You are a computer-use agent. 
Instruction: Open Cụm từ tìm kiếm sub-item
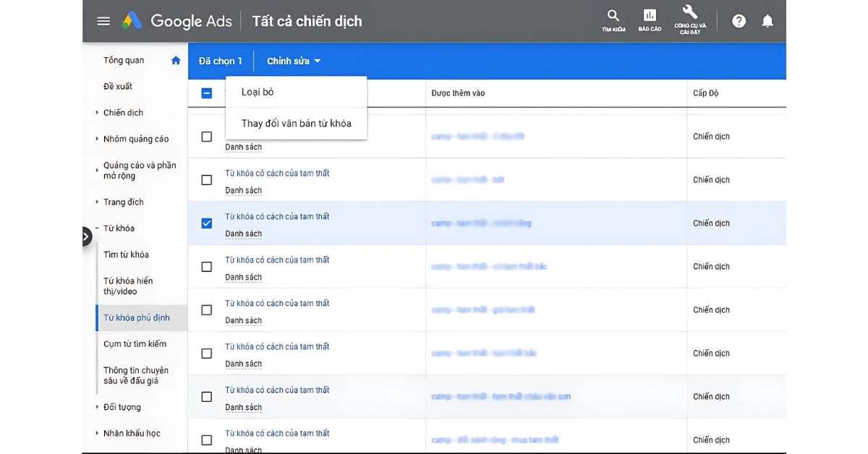pyautogui.click(x=135, y=344)
